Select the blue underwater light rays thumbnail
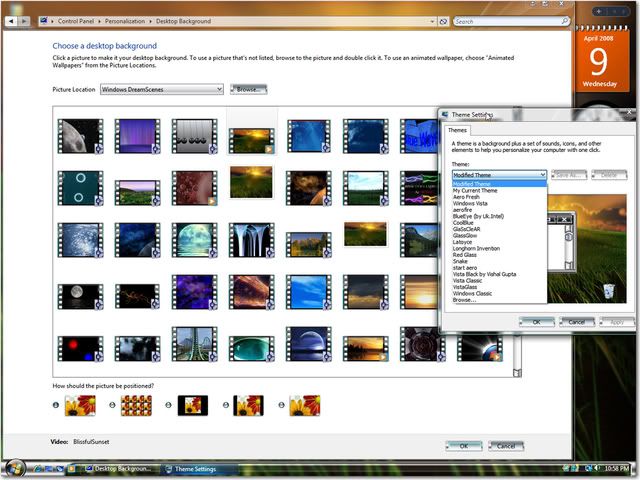 309,136
